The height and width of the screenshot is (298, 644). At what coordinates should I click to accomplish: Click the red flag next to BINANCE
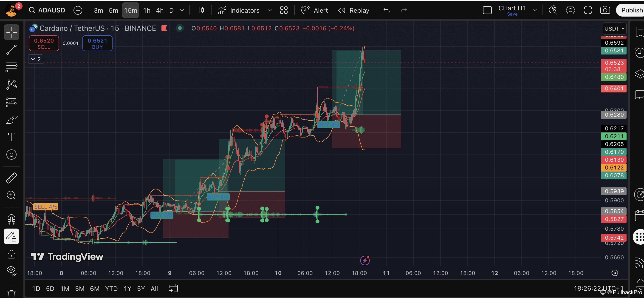click(164, 28)
